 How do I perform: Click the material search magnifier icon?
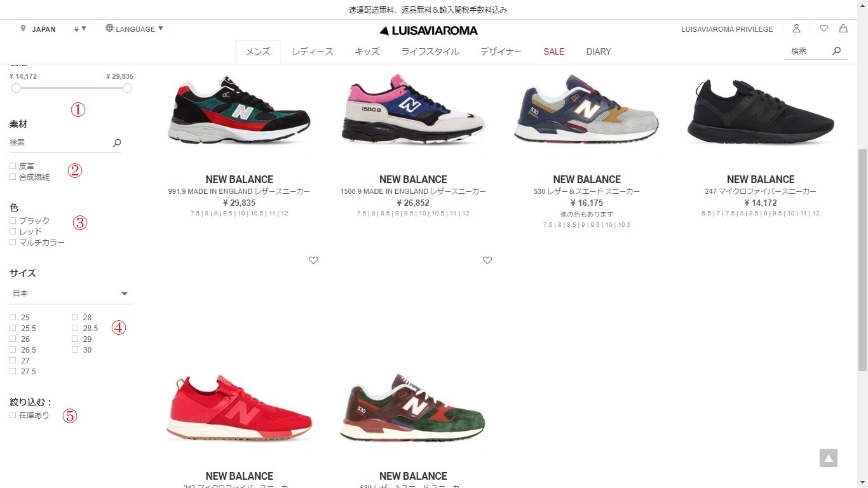pos(117,143)
